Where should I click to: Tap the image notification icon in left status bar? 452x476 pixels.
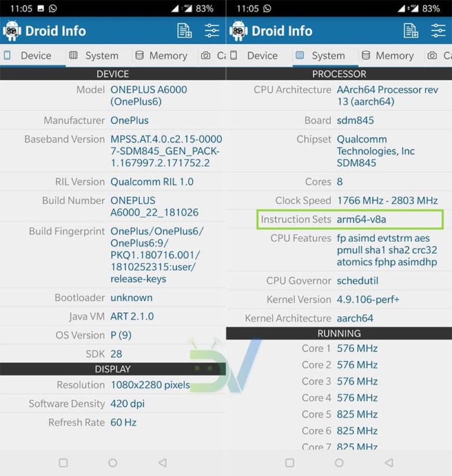(x=41, y=8)
